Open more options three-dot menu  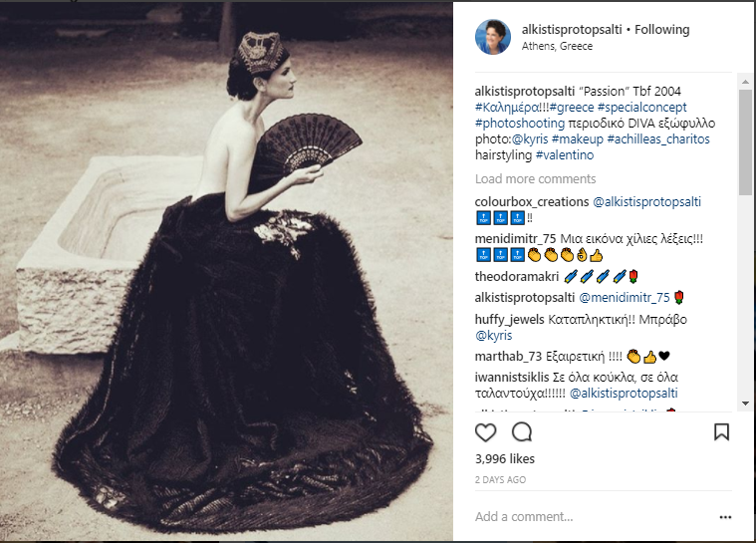725,517
